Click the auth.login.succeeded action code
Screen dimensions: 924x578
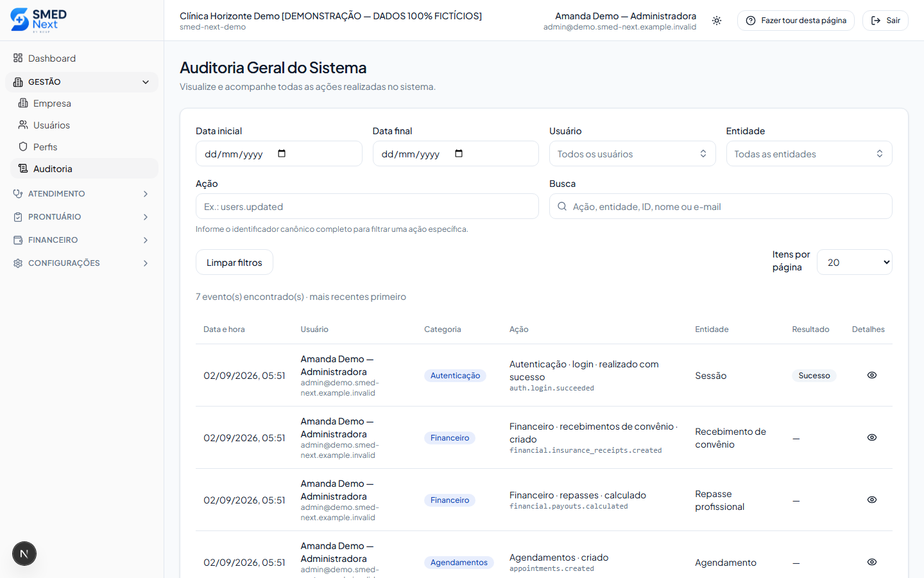(x=552, y=389)
